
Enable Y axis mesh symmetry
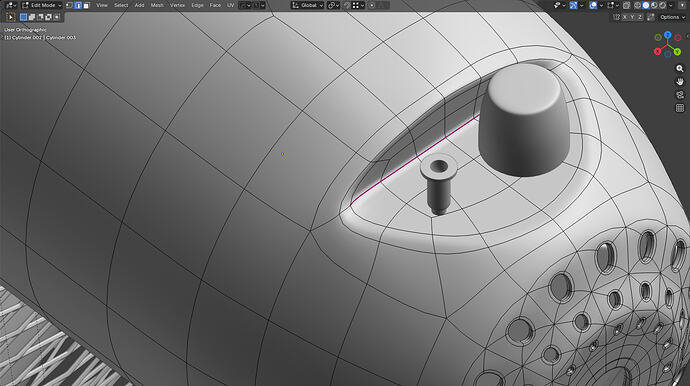[632, 17]
